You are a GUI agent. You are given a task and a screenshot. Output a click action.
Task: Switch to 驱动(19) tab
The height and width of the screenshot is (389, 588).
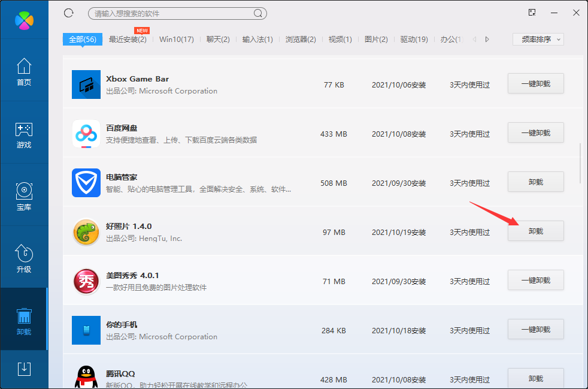(x=414, y=40)
